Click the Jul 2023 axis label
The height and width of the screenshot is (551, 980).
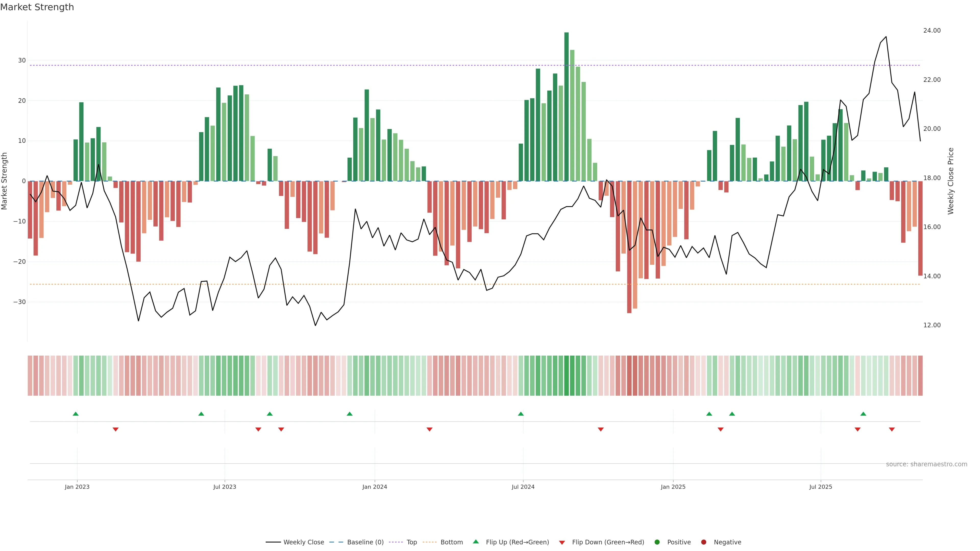[x=225, y=487]
